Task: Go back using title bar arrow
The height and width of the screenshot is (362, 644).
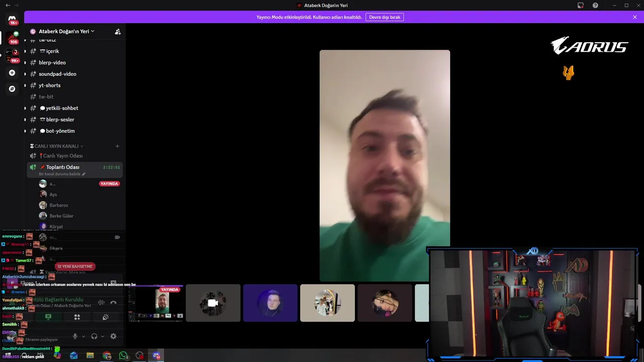Action: pos(8,5)
